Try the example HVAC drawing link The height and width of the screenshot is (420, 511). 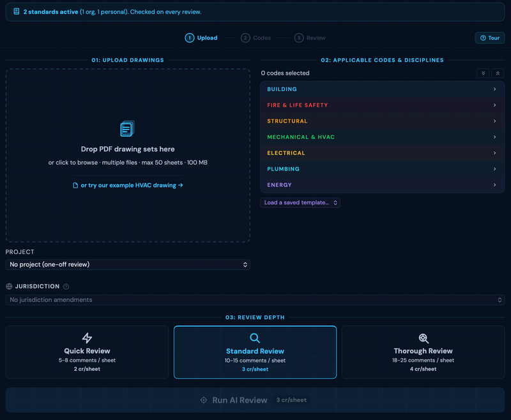(128, 185)
